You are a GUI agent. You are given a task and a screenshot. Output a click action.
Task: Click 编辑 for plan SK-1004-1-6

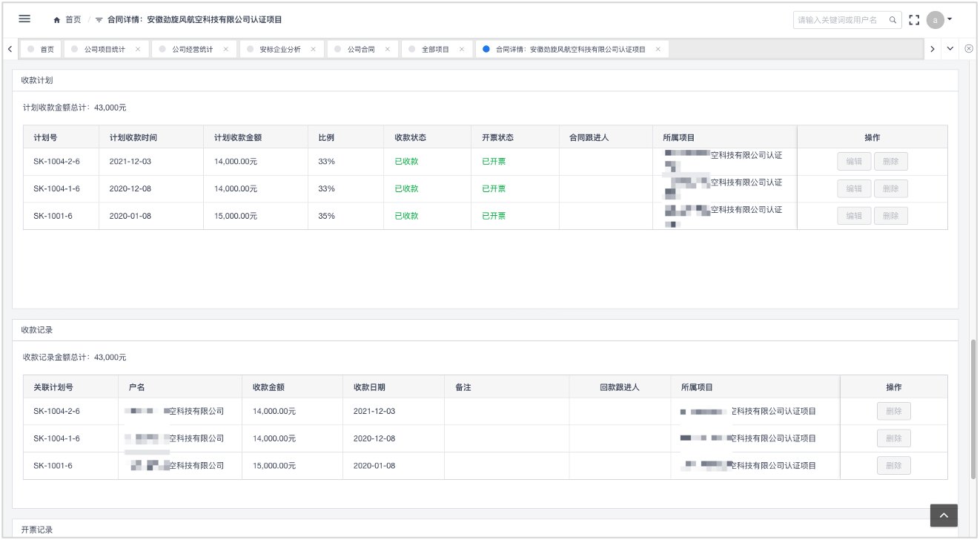pyautogui.click(x=854, y=188)
